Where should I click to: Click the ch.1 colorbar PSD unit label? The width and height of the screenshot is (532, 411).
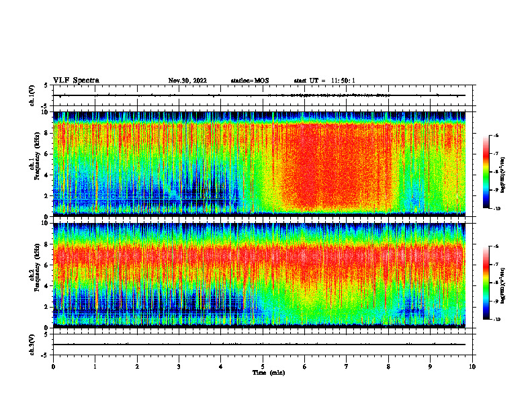coord(502,175)
